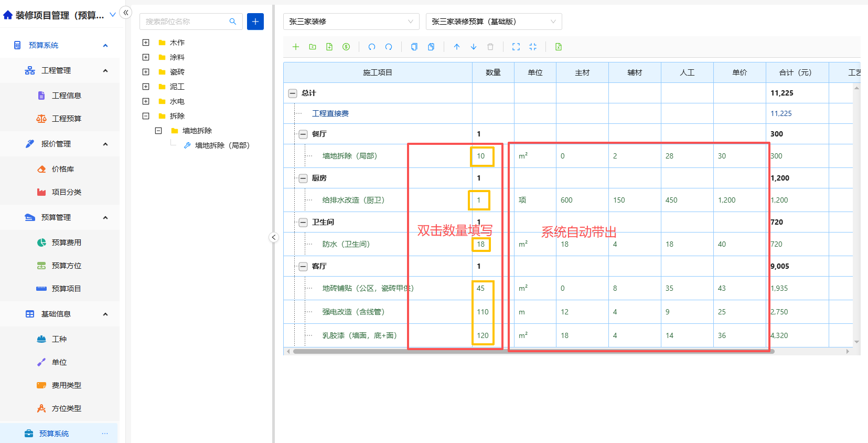Image resolution: width=868 pixels, height=443 pixels.
Task: Open the 张三家装修 project dropdown
Action: (351, 22)
